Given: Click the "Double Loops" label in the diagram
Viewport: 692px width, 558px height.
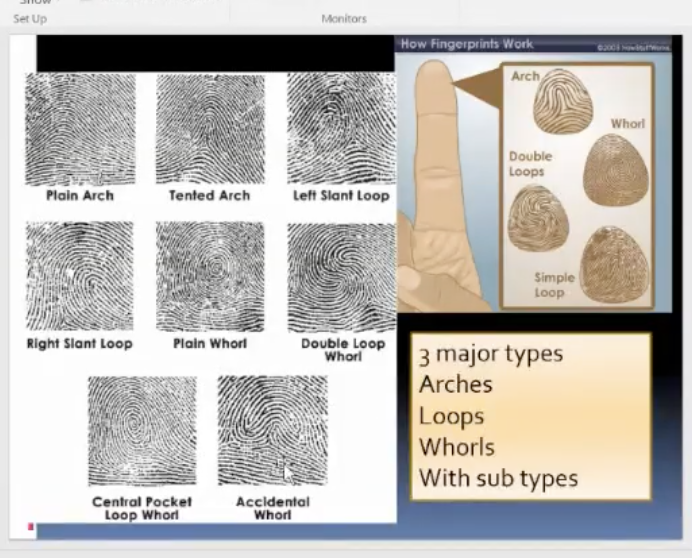Looking at the screenshot, I should click(530, 164).
